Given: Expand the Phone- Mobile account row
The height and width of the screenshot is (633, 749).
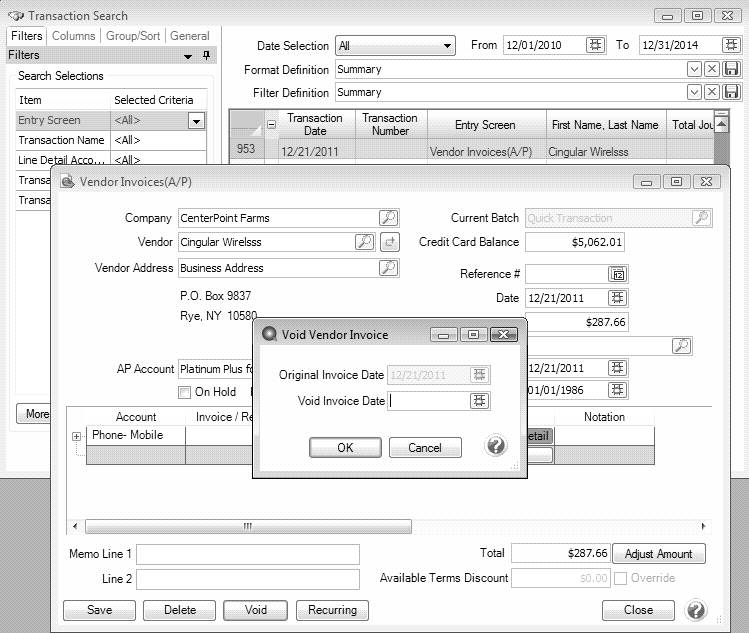Looking at the screenshot, I should coord(77,436).
